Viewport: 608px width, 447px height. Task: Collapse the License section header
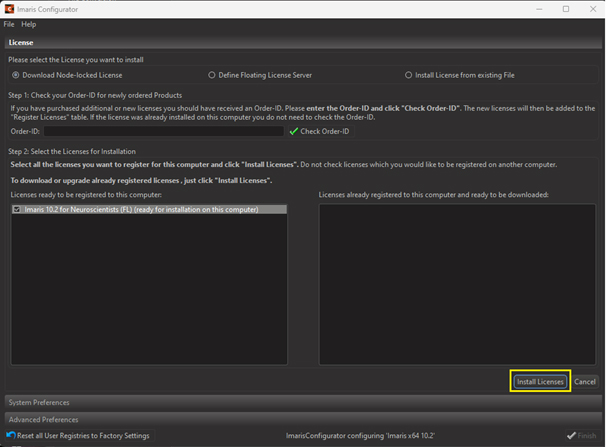[22, 43]
